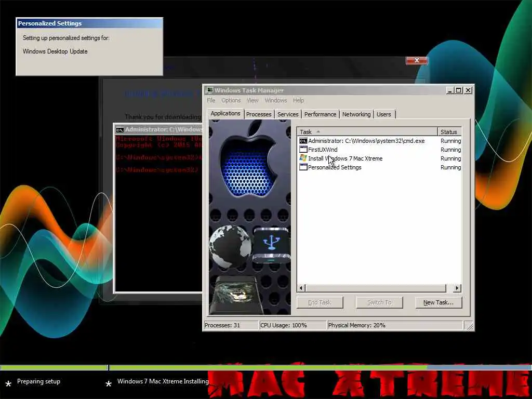Image resolution: width=532 pixels, height=399 pixels.
Task: Click the Task Manager title bar icon
Action: tap(210, 90)
